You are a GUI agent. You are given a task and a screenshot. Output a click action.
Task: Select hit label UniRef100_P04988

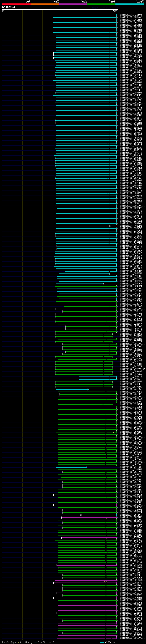[x=131, y=502]
